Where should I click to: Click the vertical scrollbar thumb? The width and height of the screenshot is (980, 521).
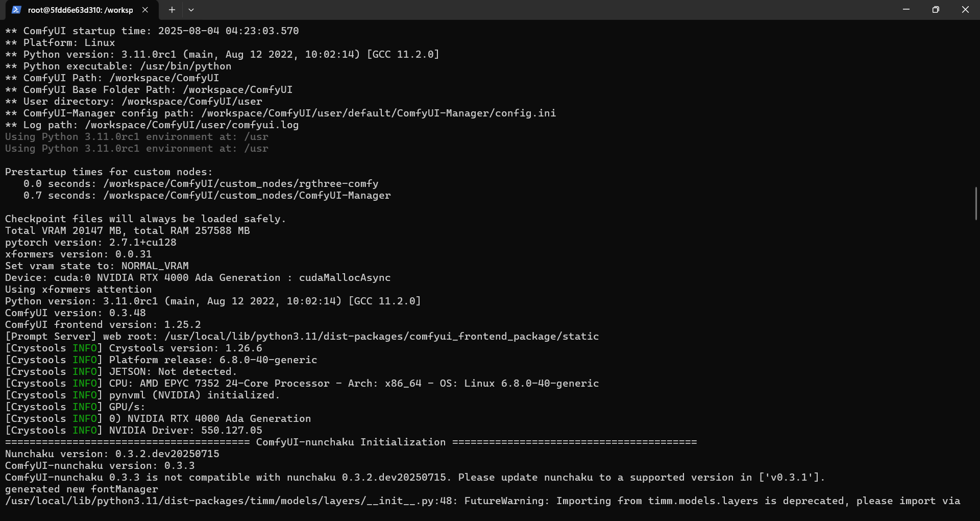(976, 203)
